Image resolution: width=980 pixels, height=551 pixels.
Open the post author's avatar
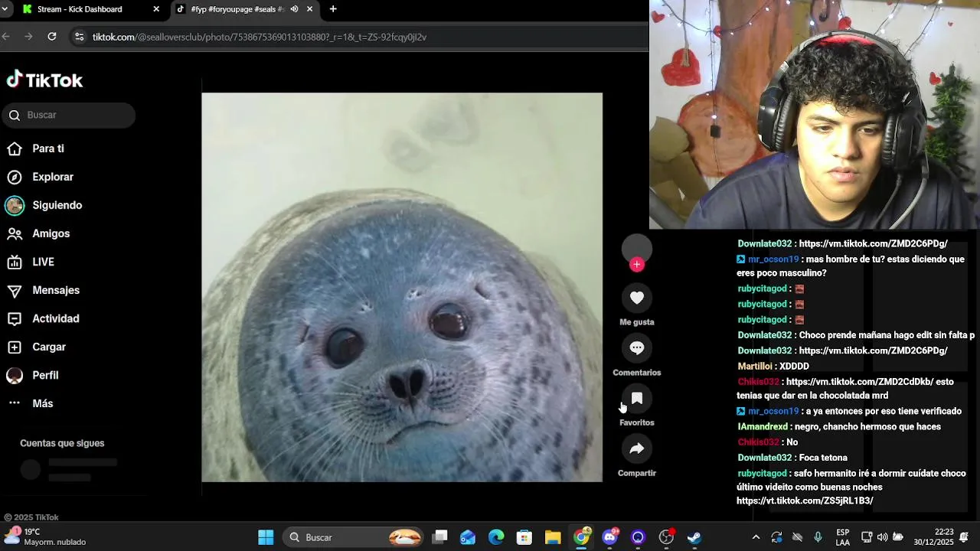[x=637, y=248]
